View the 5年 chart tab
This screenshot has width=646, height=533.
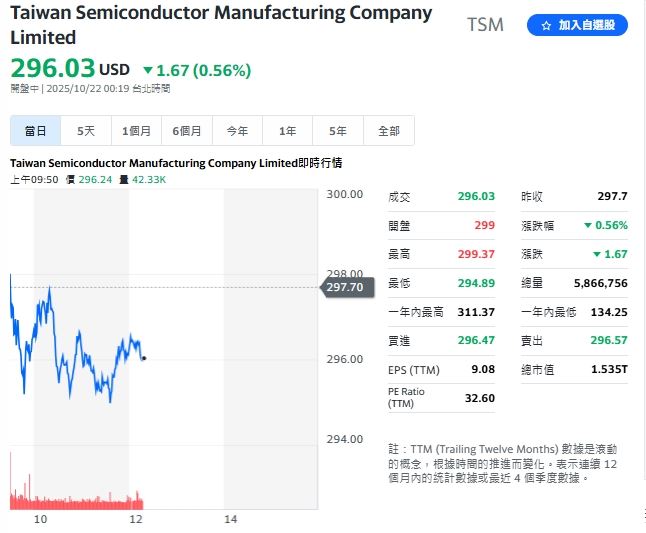(338, 131)
